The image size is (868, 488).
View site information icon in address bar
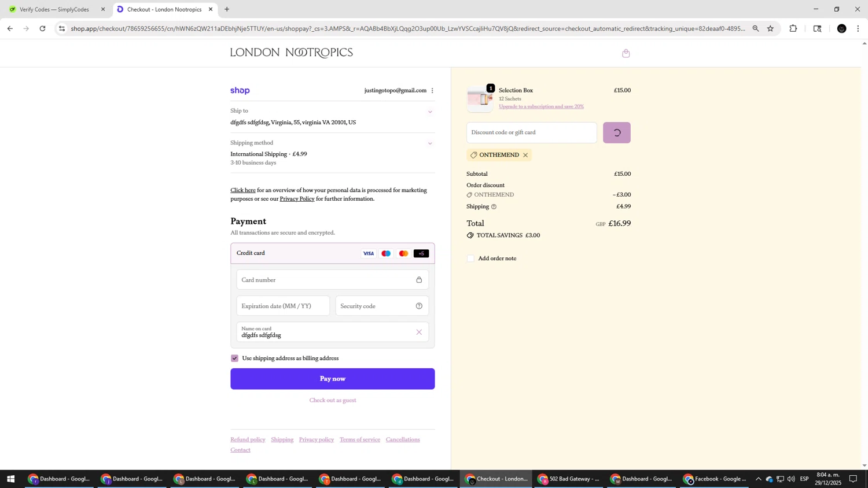pos(62,28)
